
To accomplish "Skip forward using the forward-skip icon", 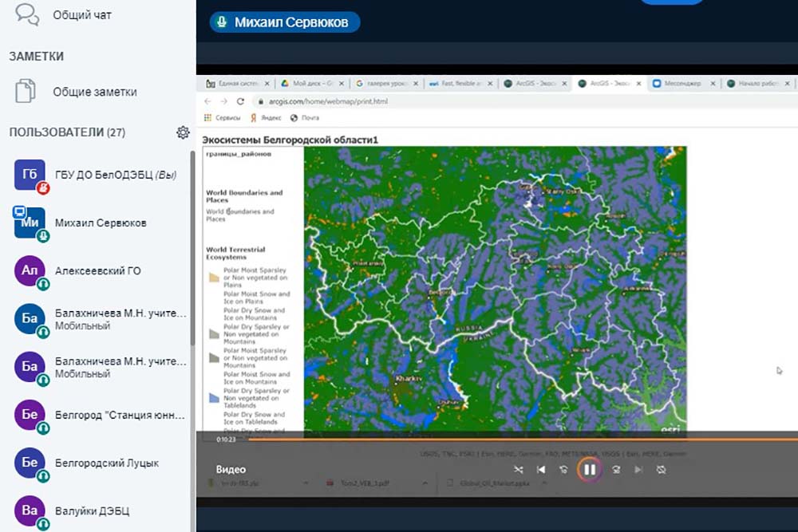I will click(615, 470).
